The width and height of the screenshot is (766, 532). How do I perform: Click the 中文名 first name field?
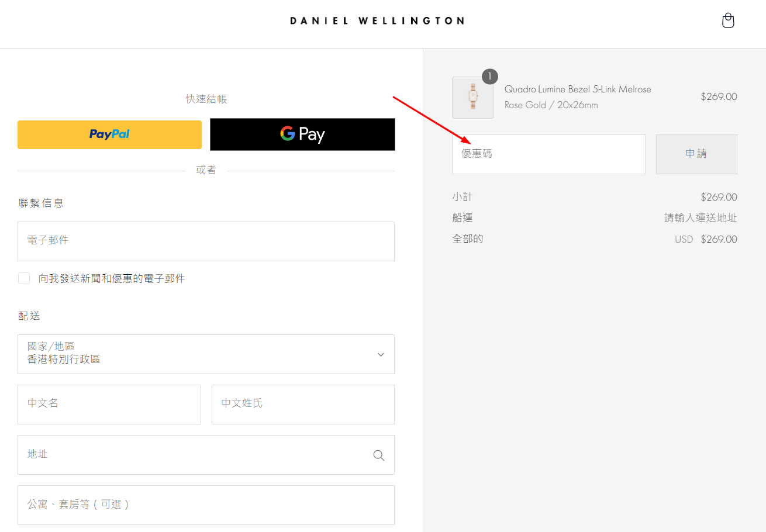(109, 405)
